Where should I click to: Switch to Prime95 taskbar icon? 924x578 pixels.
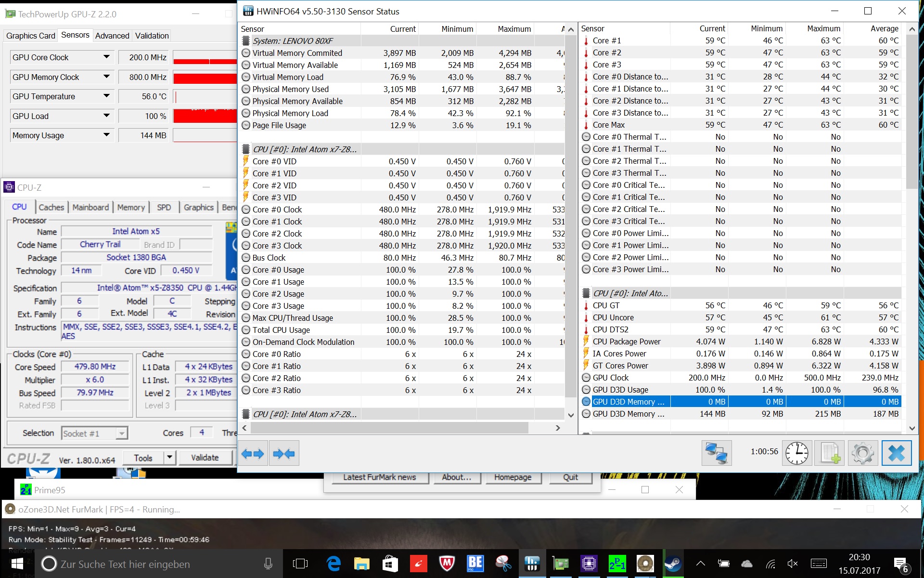click(x=617, y=564)
